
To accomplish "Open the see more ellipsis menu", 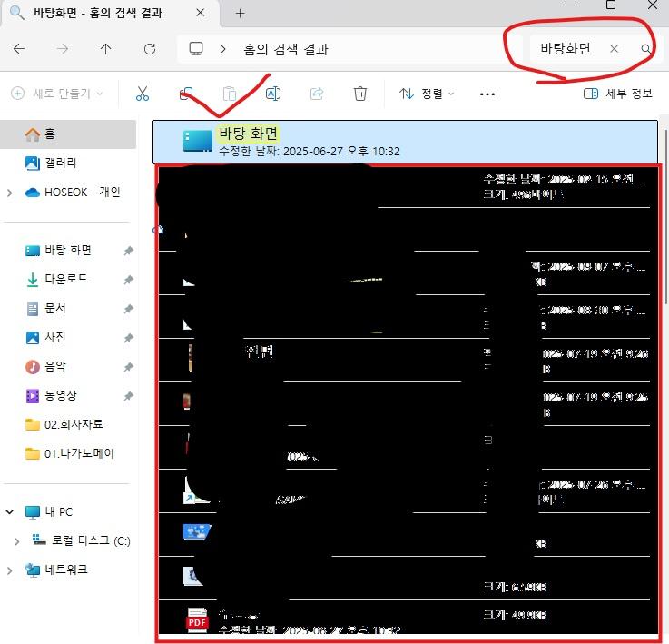I will coord(487,94).
